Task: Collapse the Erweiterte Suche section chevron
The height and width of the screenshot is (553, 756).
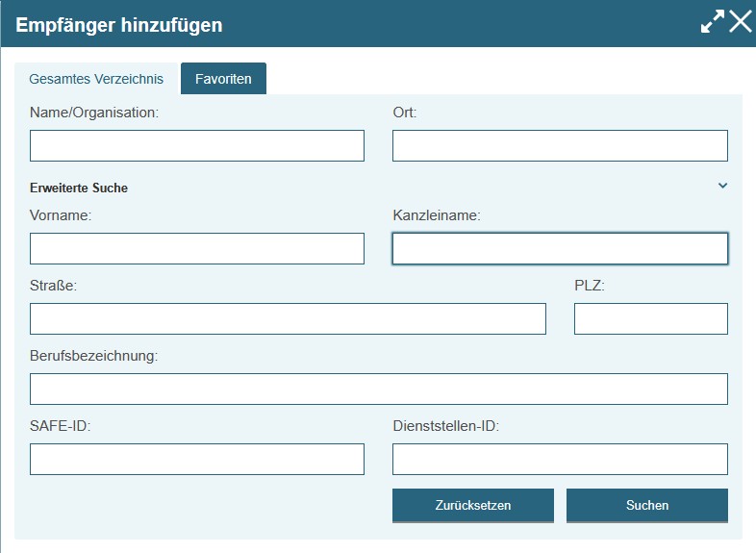Action: click(722, 186)
